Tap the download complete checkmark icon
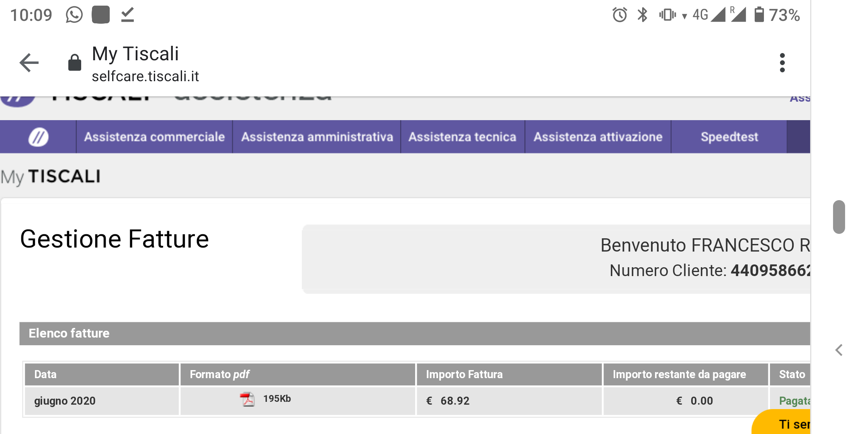 click(x=127, y=15)
